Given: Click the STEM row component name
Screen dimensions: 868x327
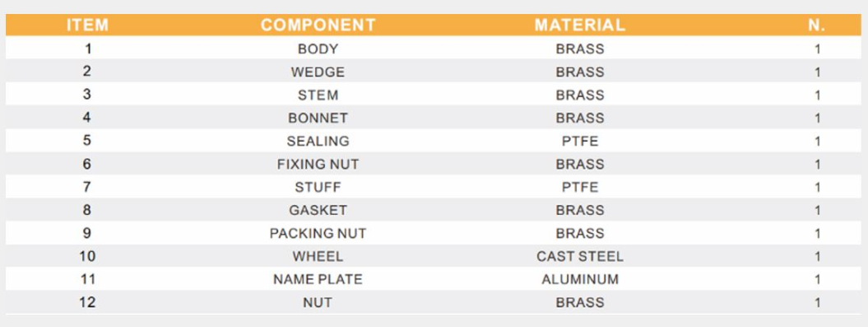Looking at the screenshot, I should click(318, 95).
